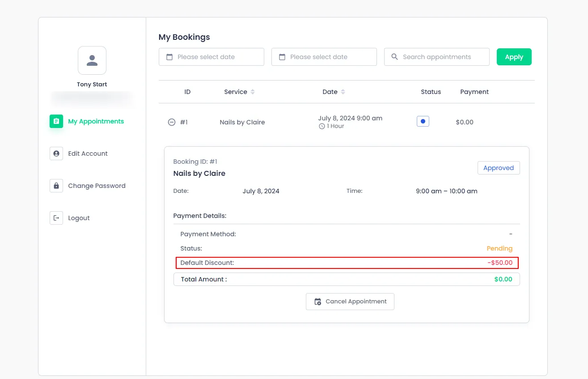Sort bookings by Date column

click(343, 92)
